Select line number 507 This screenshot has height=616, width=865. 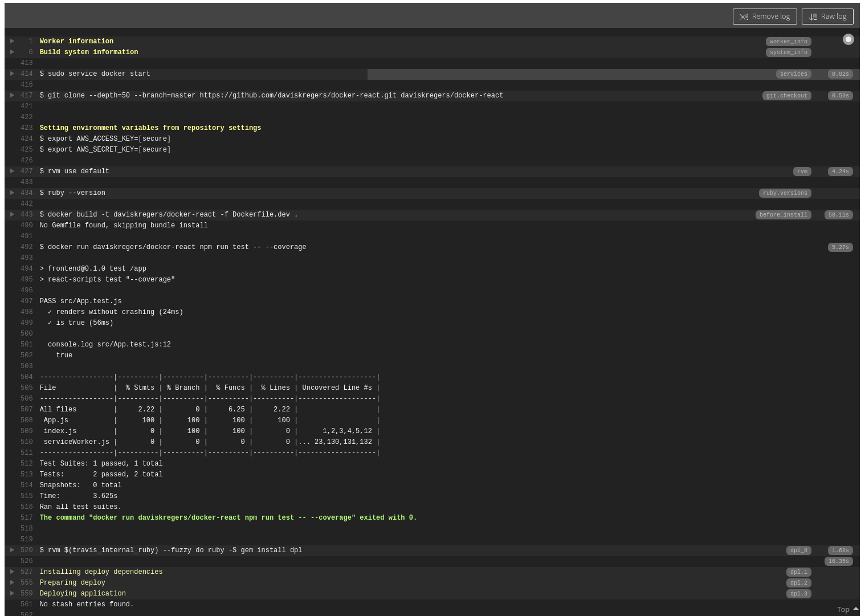(x=26, y=409)
